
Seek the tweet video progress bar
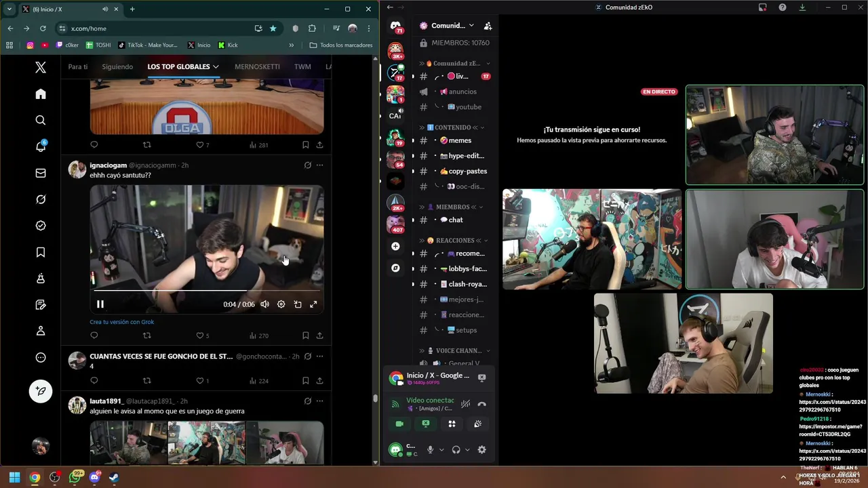point(207,291)
